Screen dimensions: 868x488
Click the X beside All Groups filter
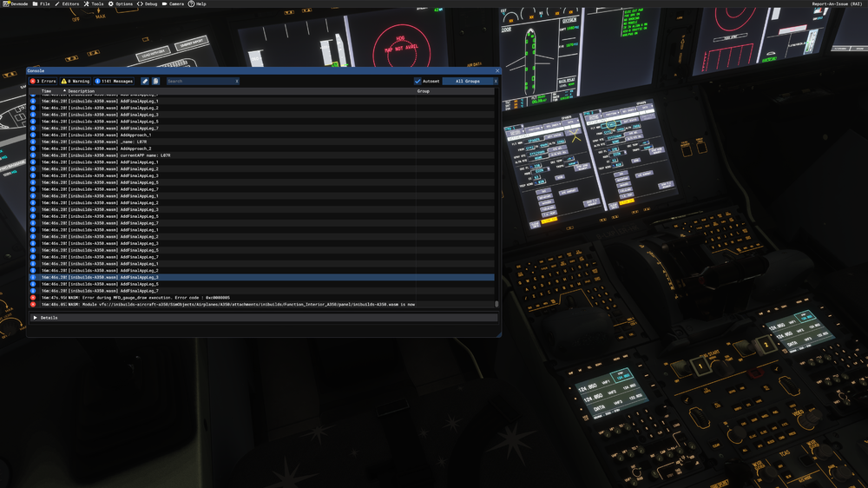496,81
